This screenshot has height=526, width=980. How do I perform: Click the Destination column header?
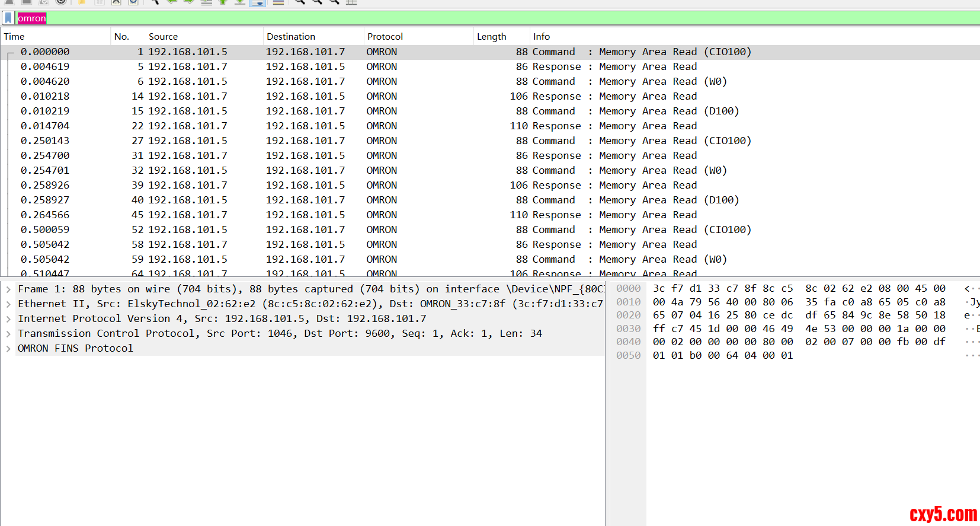(291, 37)
